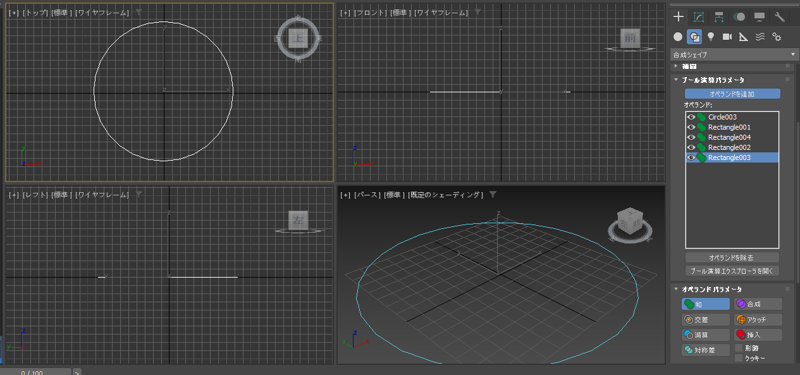Screen dimensions: 800x375
Task: Open the Front viewport [標準] menu
Action: pos(401,12)
